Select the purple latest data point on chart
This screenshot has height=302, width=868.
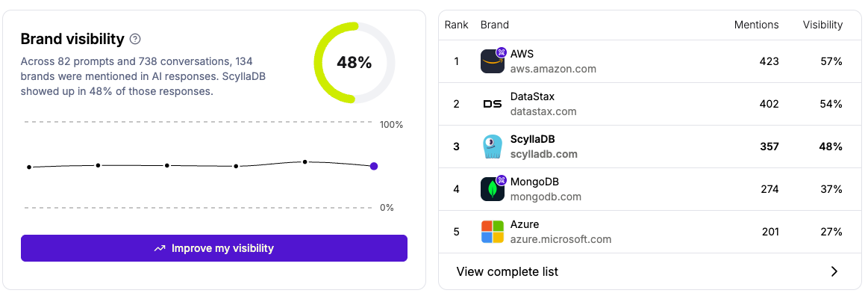coord(374,166)
